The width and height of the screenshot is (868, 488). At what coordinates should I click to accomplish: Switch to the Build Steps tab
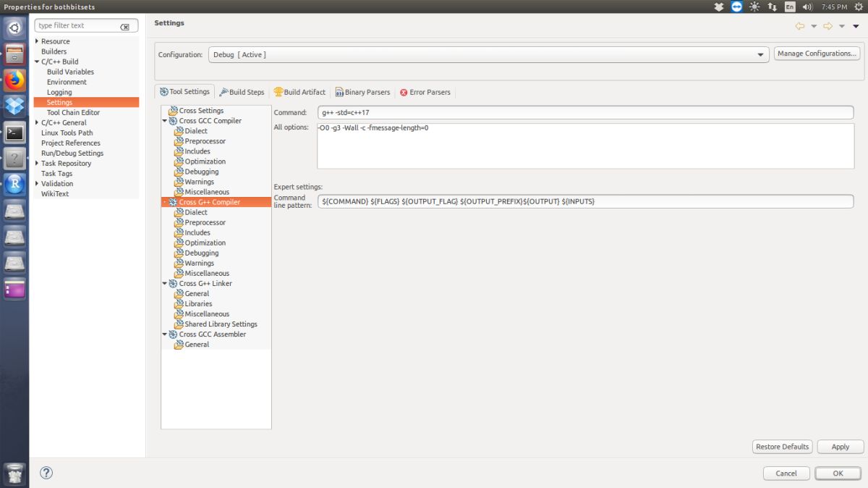[x=242, y=92]
